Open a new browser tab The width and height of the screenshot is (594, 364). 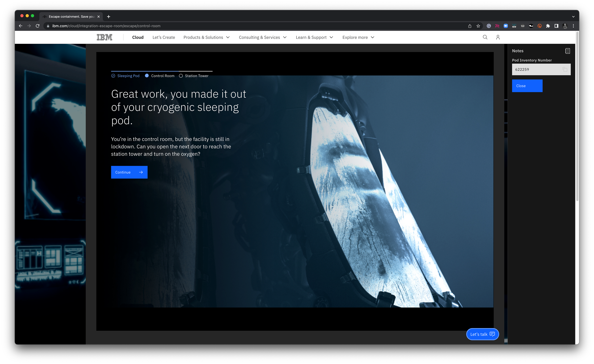click(x=108, y=17)
